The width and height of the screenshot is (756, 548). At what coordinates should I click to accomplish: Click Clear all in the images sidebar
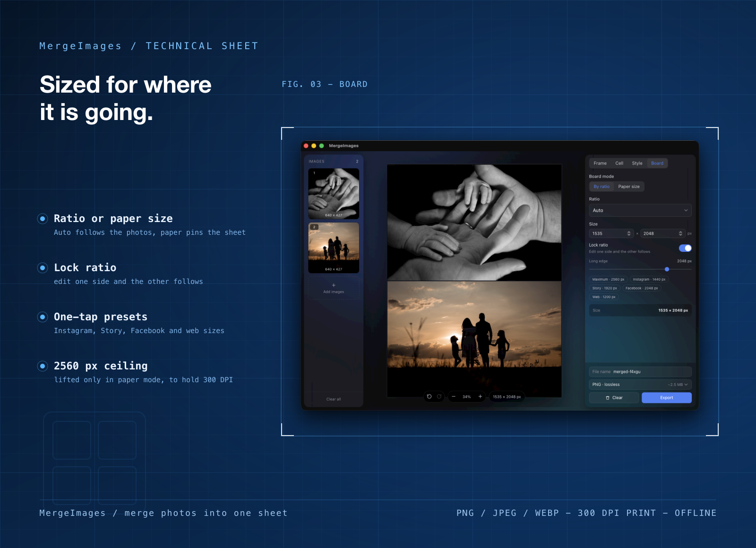pyautogui.click(x=334, y=399)
